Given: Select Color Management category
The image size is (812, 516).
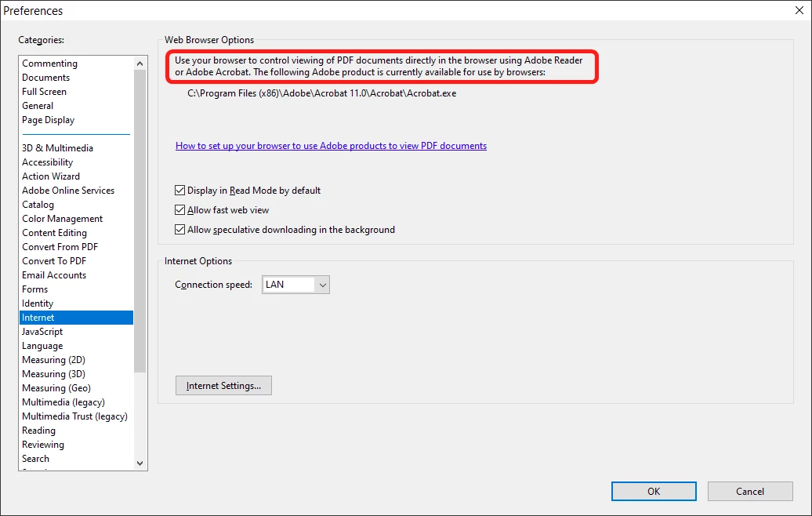Looking at the screenshot, I should [76, 219].
